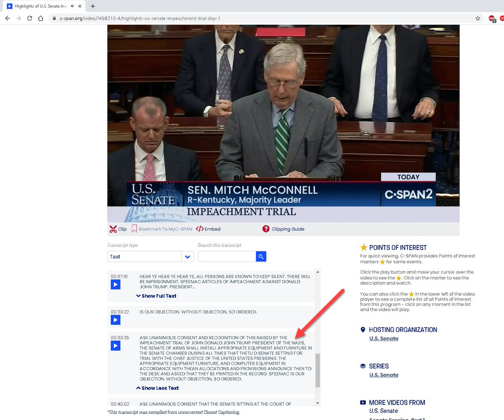This screenshot has height=420, width=504.
Task: Open a new browser tab
Action: (x=93, y=6)
